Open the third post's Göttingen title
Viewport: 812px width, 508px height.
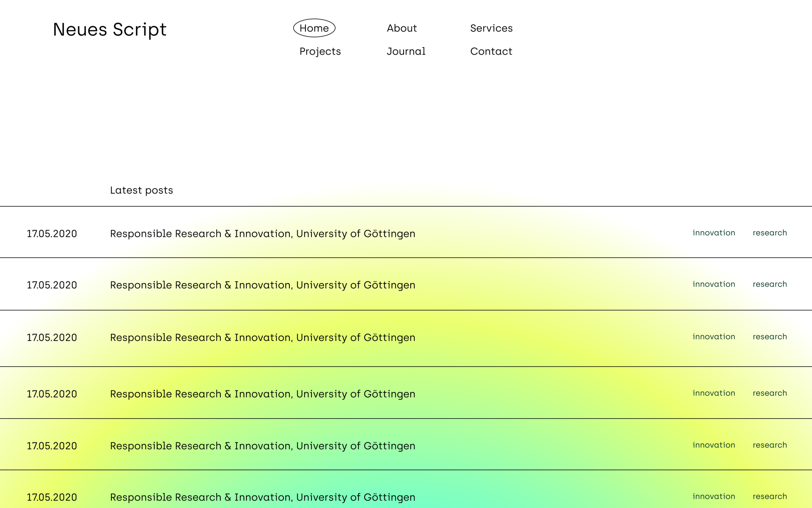[x=262, y=337]
